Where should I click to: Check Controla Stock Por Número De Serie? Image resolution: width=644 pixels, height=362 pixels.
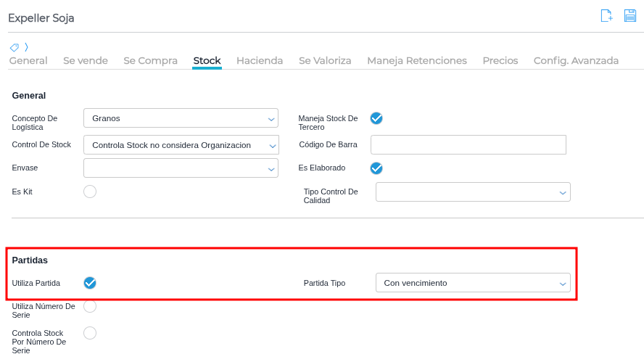click(90, 333)
